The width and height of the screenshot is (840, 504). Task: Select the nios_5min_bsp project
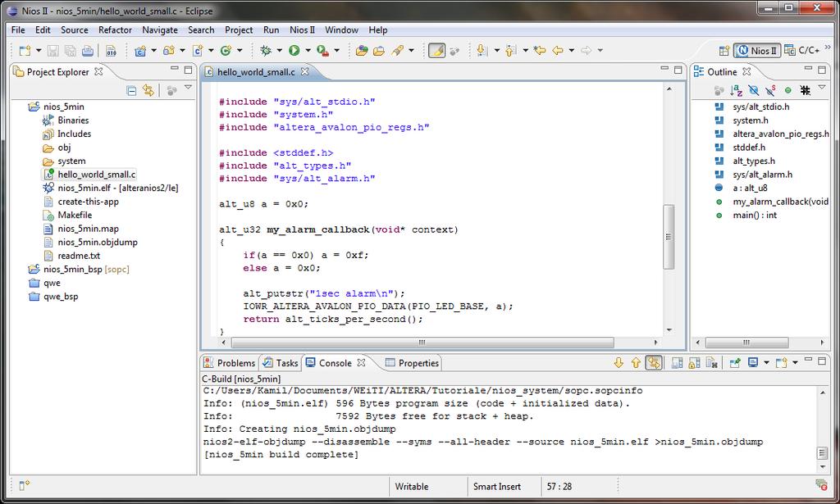click(x=86, y=269)
